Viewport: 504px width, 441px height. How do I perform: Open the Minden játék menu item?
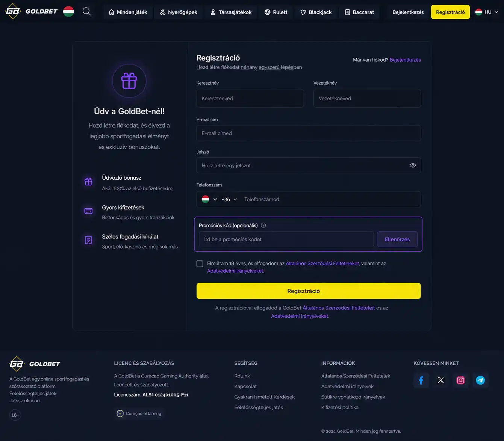coord(128,12)
